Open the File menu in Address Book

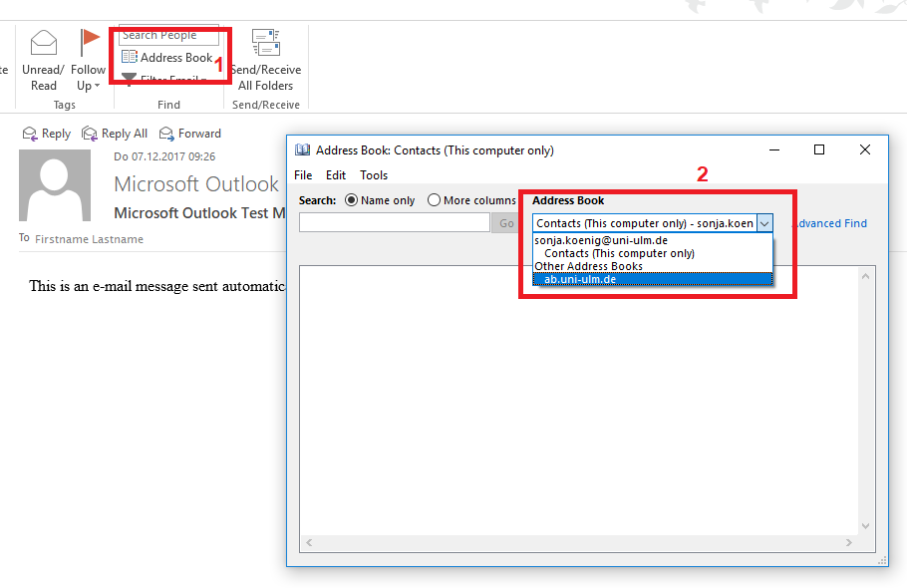(303, 175)
